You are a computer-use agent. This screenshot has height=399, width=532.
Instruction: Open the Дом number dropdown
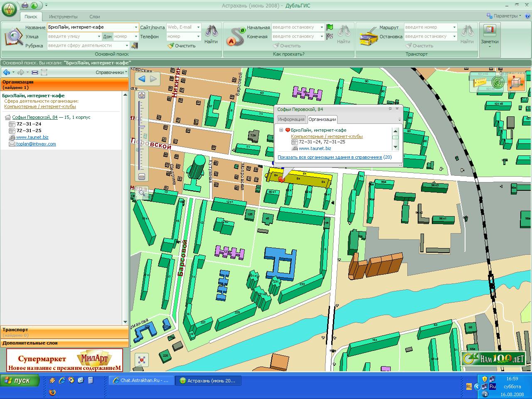pos(135,37)
